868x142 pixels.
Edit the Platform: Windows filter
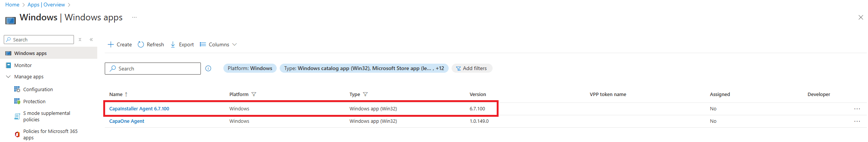250,68
